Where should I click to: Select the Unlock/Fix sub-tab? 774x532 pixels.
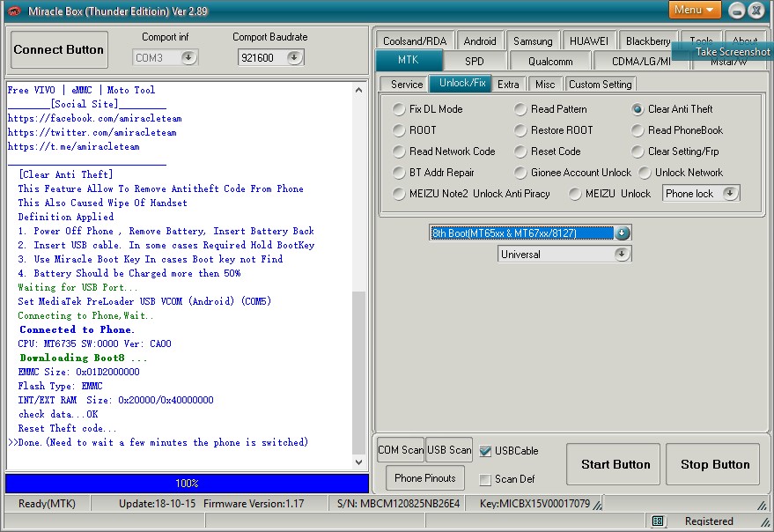[x=462, y=83]
